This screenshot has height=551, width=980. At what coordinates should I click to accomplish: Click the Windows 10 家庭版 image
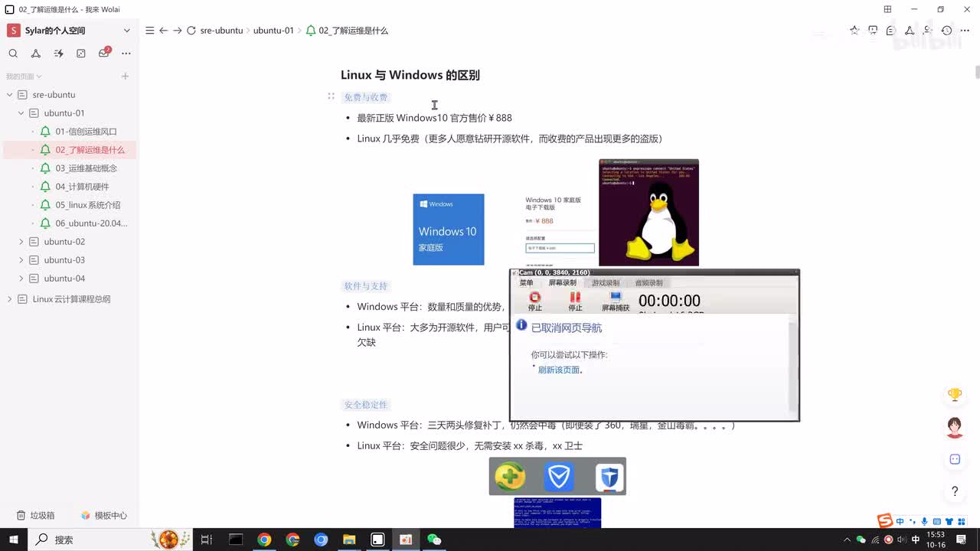tap(449, 230)
